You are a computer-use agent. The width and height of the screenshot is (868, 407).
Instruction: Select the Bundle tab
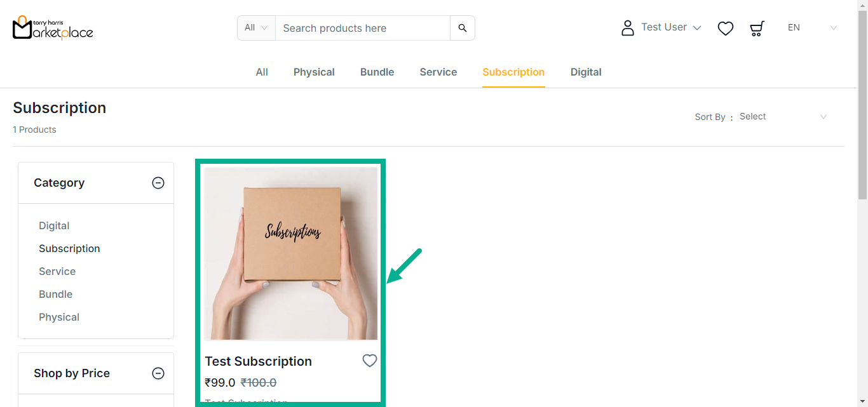click(x=377, y=72)
